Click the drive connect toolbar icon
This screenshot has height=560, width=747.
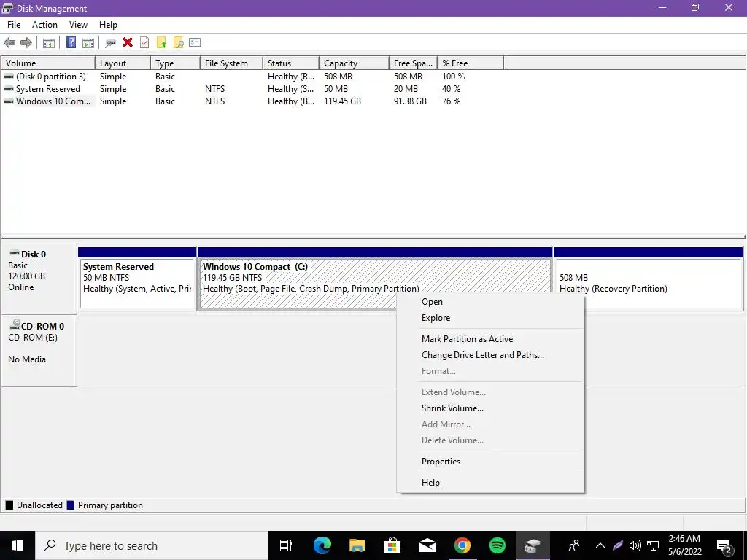[111, 43]
